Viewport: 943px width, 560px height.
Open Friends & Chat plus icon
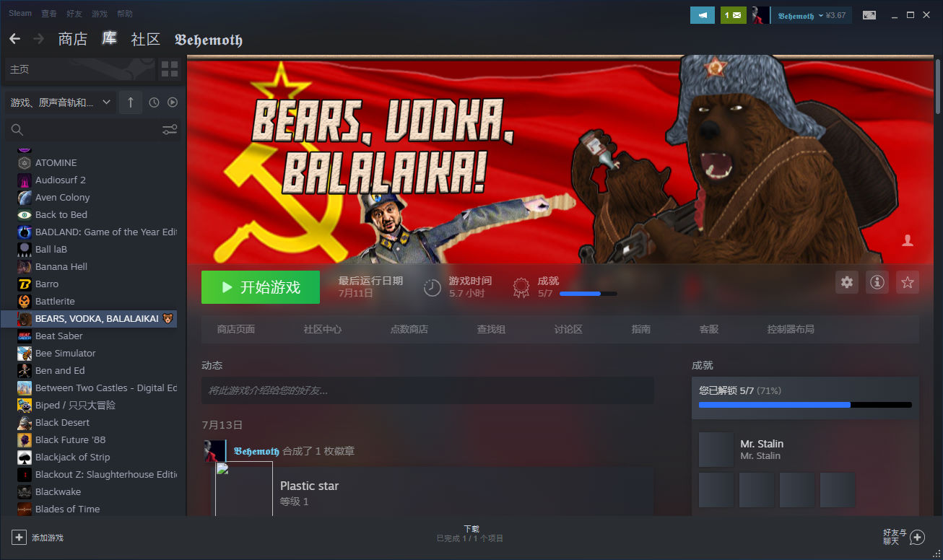click(x=917, y=537)
